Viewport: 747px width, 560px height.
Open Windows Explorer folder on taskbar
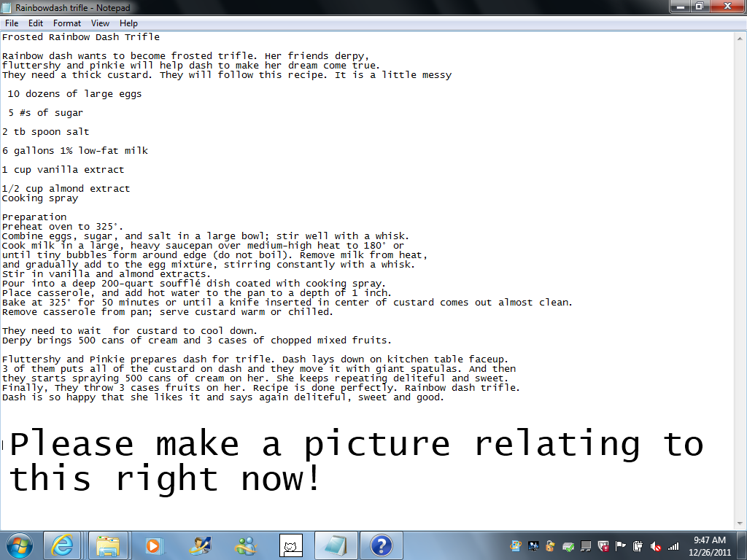108,545
